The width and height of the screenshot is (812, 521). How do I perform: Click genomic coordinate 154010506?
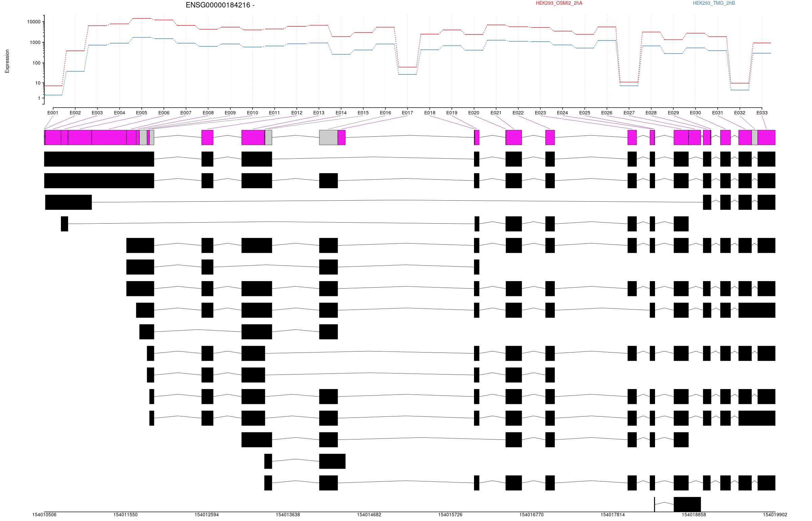pos(44,515)
